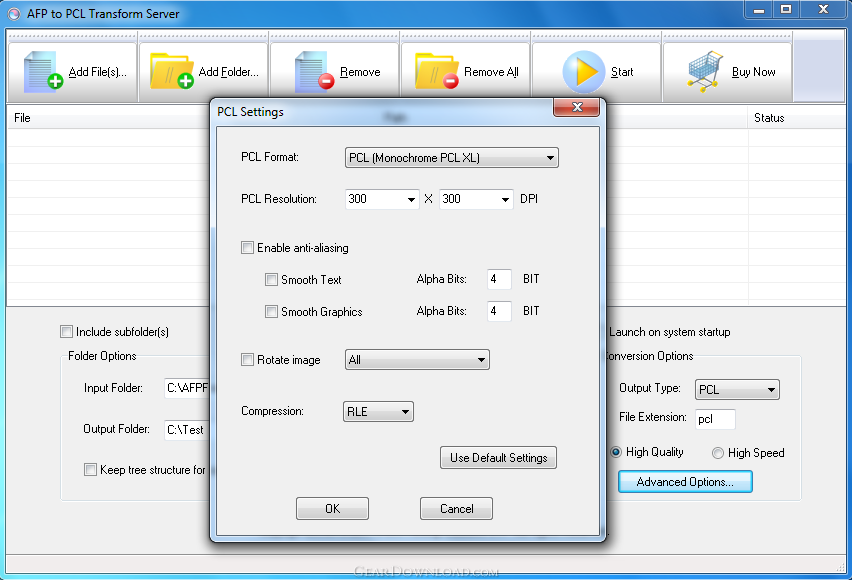The width and height of the screenshot is (852, 580).
Task: Confirm the dialog with OK
Action: click(333, 509)
